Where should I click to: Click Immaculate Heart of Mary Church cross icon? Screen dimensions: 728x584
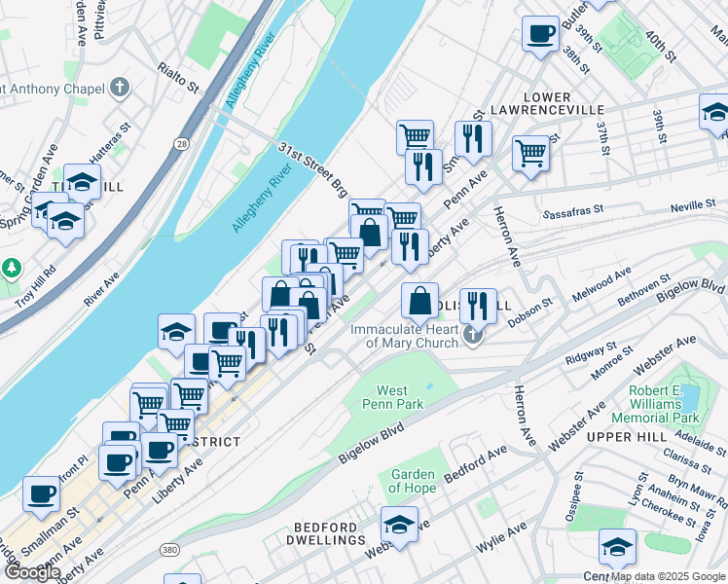pyautogui.click(x=473, y=336)
